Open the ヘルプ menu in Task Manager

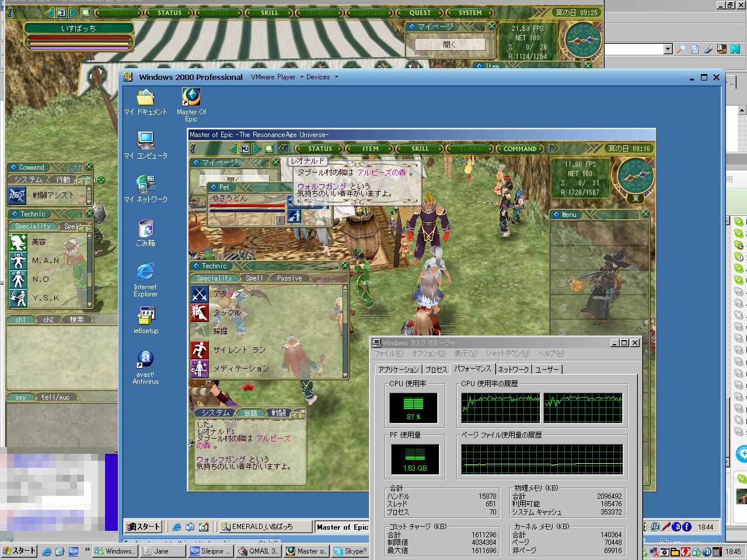click(551, 353)
